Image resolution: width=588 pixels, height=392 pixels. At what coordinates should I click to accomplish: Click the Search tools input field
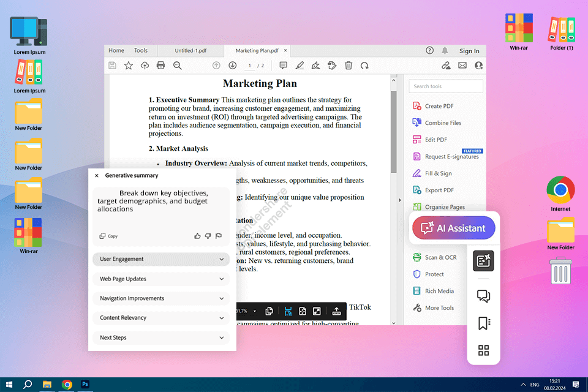pyautogui.click(x=446, y=86)
